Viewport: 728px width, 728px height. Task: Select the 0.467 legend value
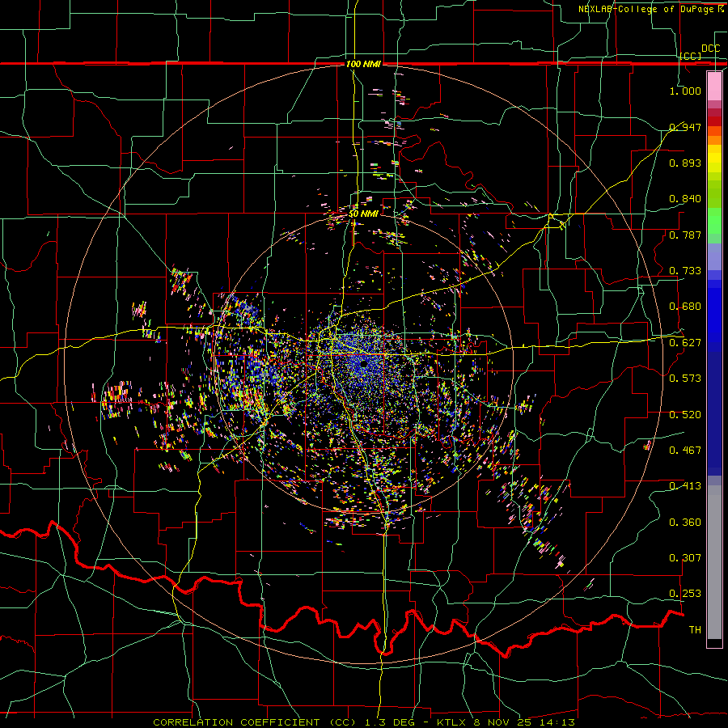pyautogui.click(x=685, y=451)
